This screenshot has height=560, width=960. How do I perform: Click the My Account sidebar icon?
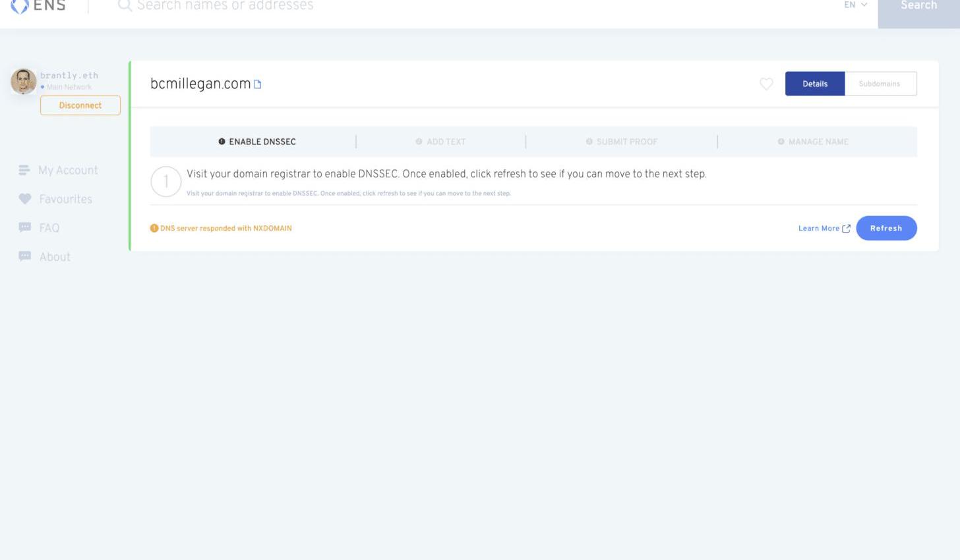click(x=24, y=171)
